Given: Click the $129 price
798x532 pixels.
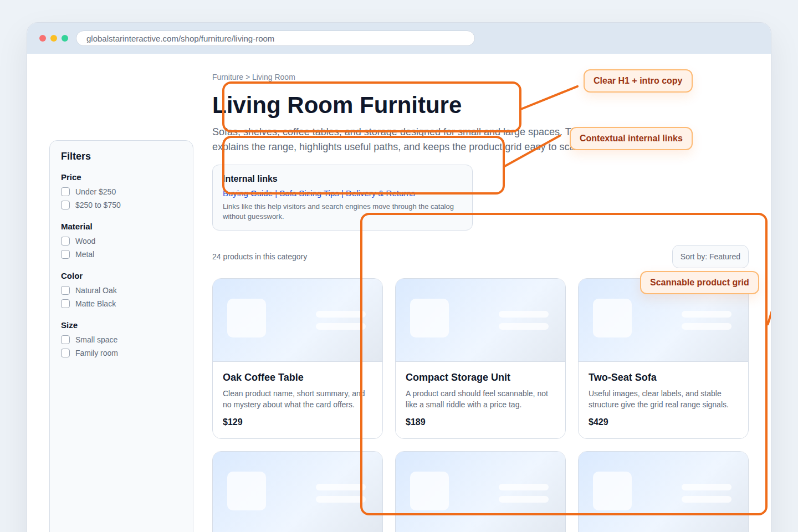Looking at the screenshot, I should pyautogui.click(x=233, y=422).
